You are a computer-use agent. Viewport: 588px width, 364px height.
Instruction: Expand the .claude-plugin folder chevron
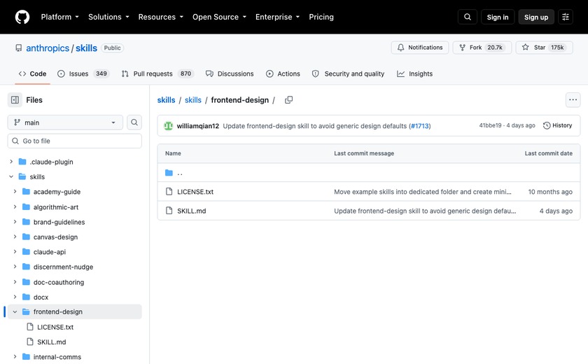point(11,162)
